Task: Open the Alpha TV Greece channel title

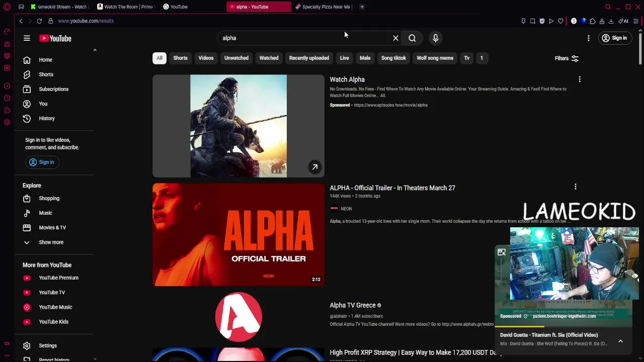Action: point(353,305)
